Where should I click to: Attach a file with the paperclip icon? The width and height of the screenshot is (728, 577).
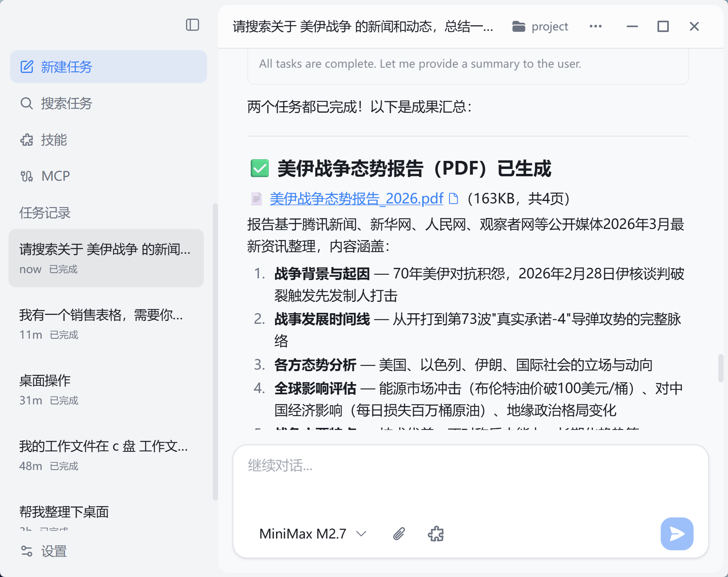[x=399, y=534]
